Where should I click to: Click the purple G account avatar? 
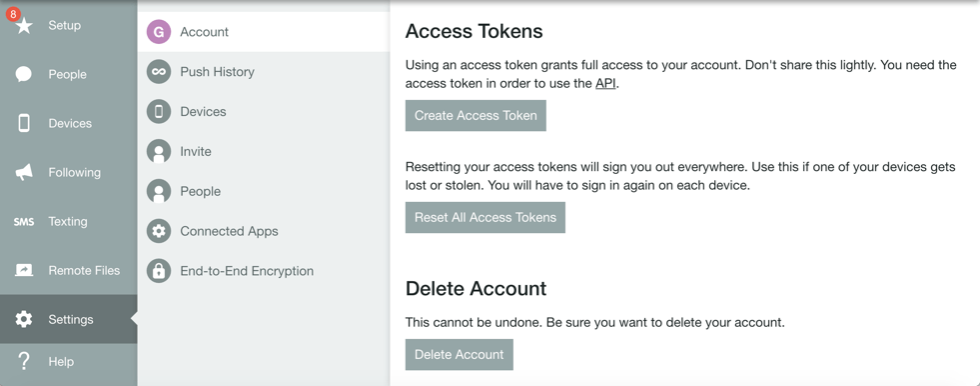(159, 32)
